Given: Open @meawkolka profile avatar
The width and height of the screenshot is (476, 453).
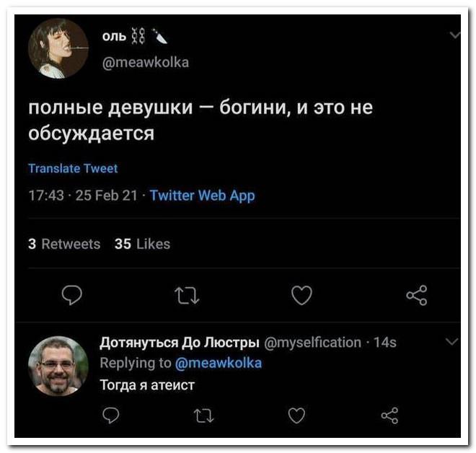Looking at the screenshot, I should tap(58, 48).
